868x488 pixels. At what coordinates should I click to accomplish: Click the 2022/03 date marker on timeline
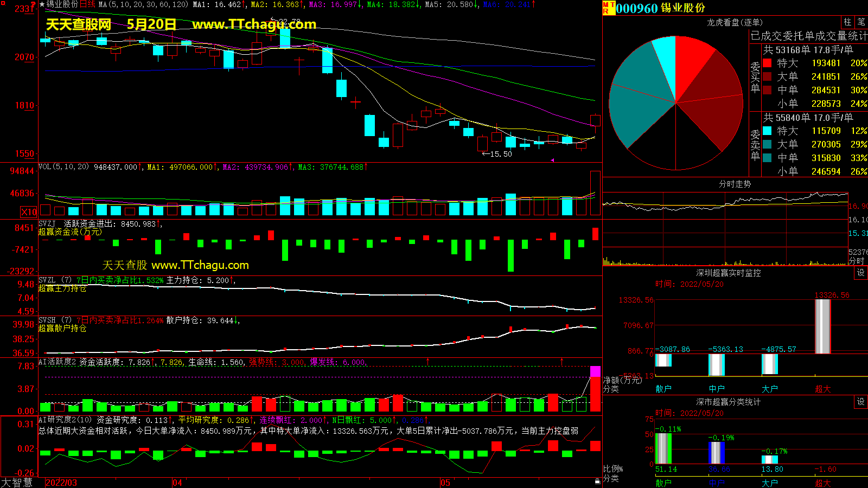[61, 483]
